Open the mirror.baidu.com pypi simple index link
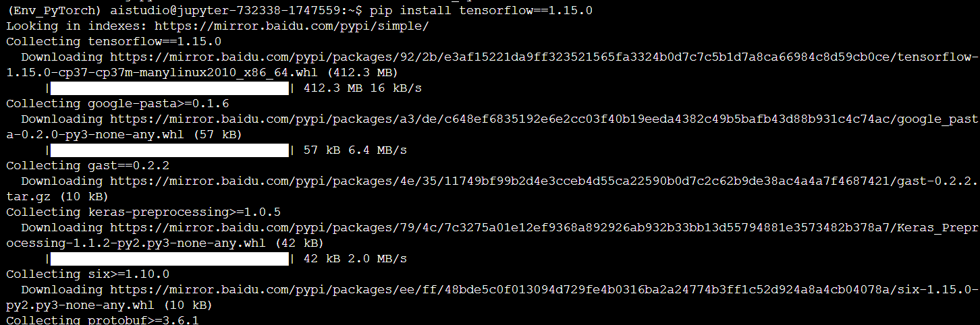980x325 pixels. (292, 26)
